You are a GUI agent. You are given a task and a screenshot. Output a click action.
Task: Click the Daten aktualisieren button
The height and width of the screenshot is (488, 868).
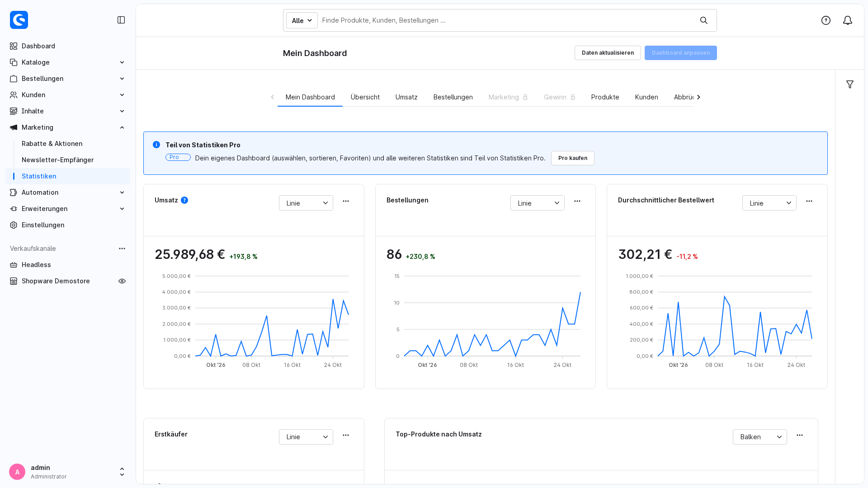[608, 53]
